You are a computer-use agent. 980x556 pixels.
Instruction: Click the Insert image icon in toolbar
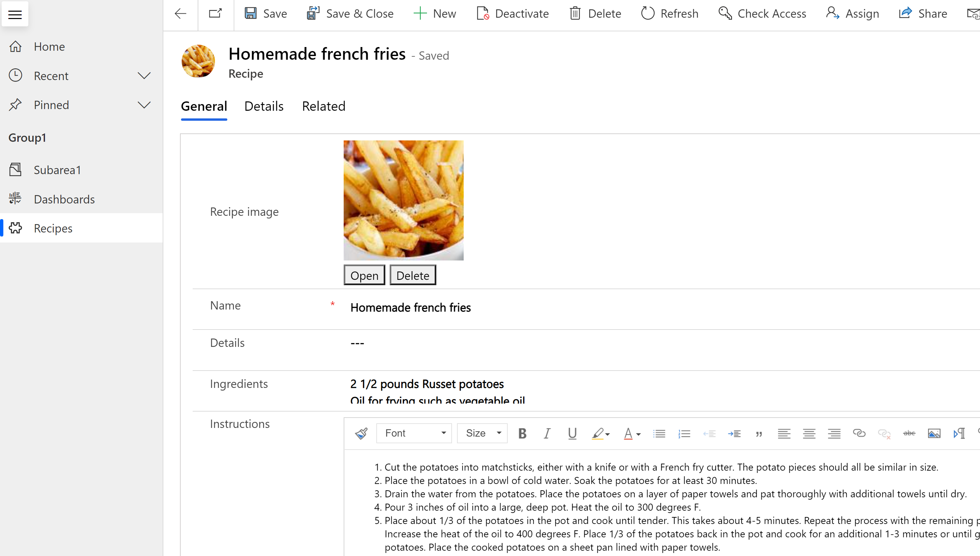934,433
